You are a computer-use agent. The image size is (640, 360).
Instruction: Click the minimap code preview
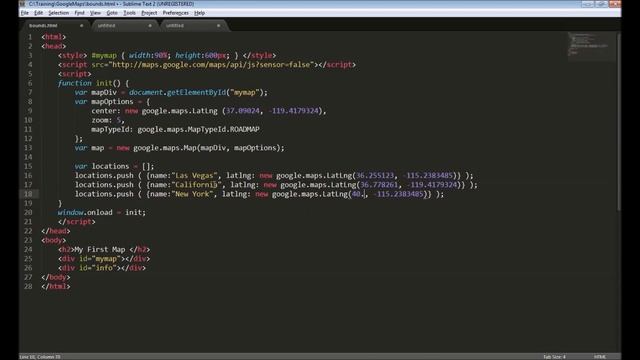[591, 46]
